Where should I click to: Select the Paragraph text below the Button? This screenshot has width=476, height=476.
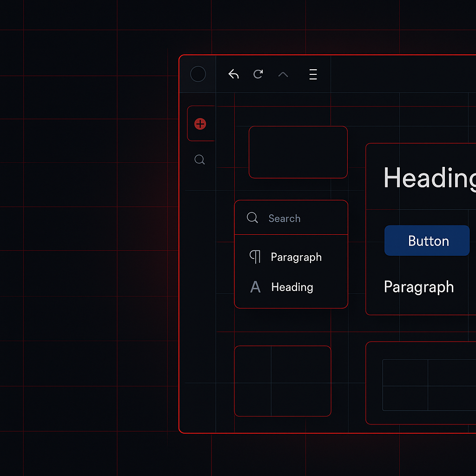(418, 287)
